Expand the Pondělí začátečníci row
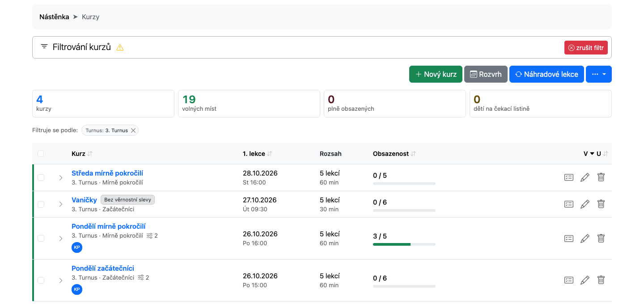Viewport: 644px width, 306px height. pyautogui.click(x=61, y=281)
